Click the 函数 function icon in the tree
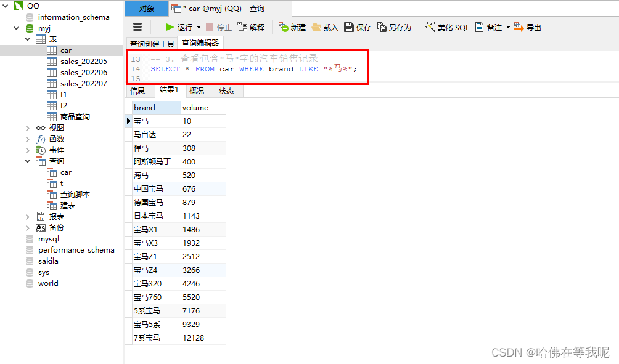This screenshot has width=619, height=364. 40,139
